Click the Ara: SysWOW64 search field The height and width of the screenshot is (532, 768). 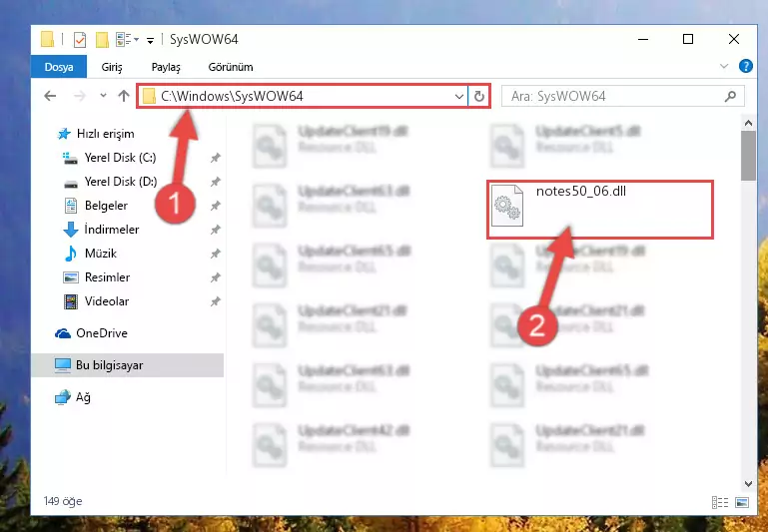click(622, 97)
